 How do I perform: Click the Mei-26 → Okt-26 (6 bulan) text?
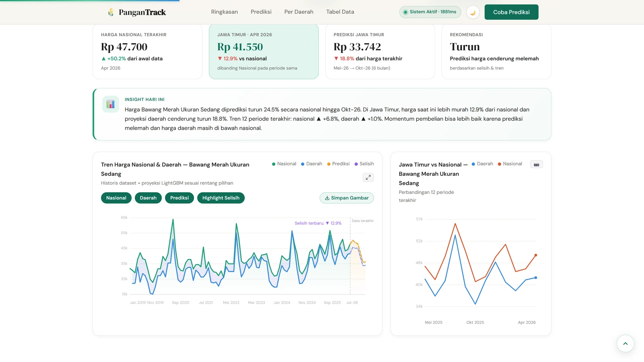pyautogui.click(x=362, y=68)
